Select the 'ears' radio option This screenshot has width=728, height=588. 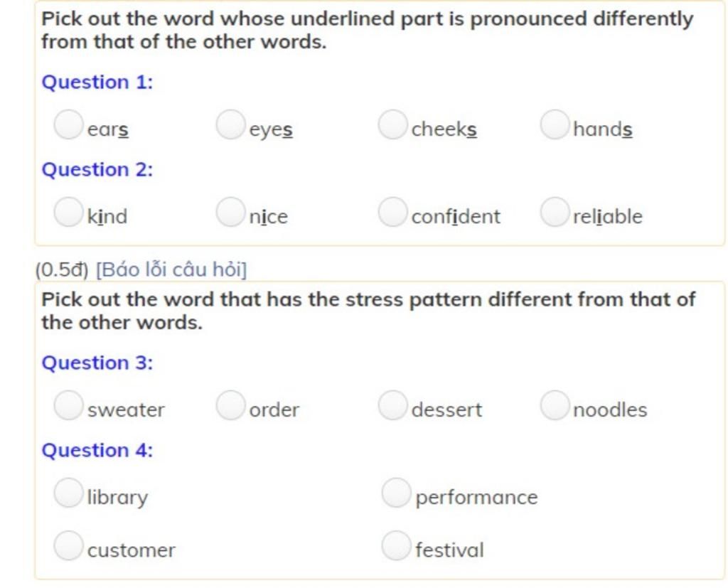point(69,124)
